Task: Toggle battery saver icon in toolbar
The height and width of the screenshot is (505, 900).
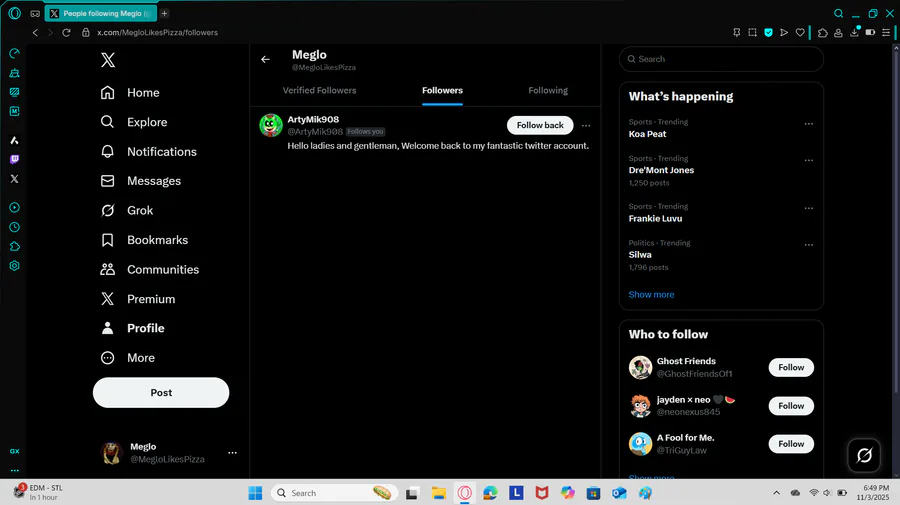Action: tap(870, 33)
